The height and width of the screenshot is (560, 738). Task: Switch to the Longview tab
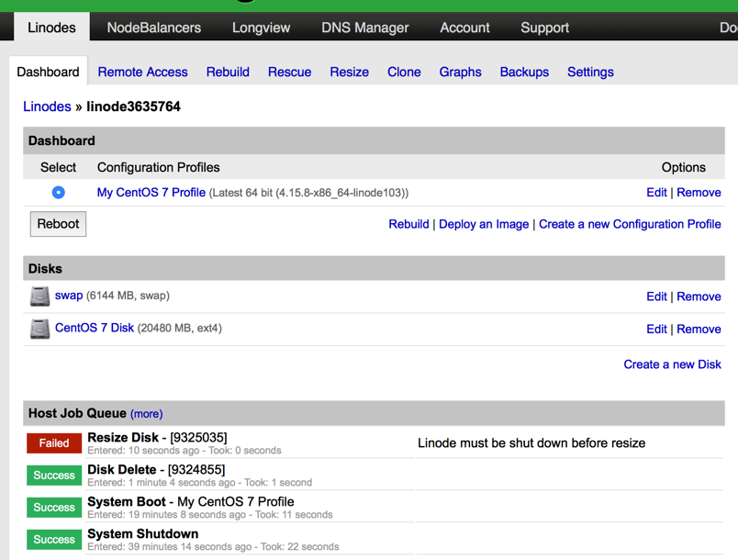pos(262,28)
